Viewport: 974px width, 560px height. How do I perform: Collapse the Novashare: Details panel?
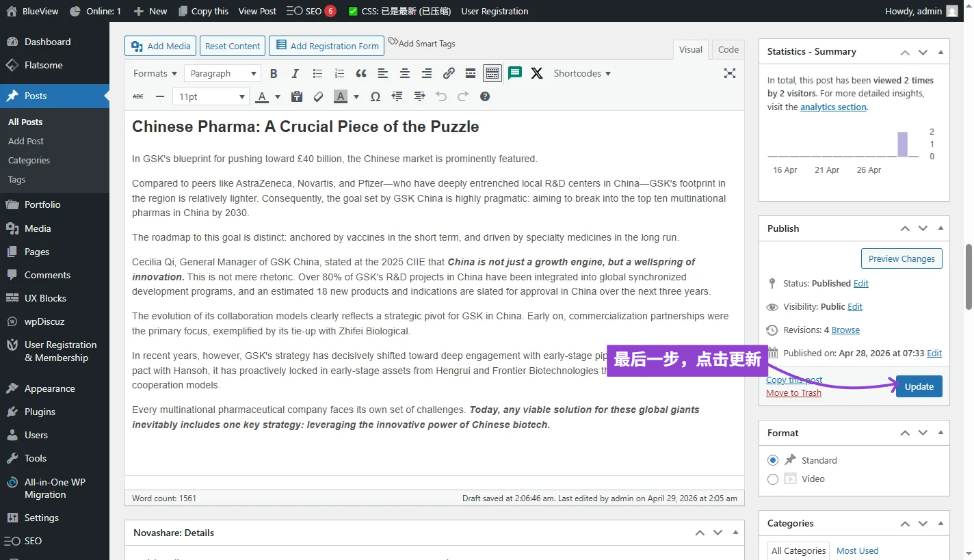coord(735,533)
